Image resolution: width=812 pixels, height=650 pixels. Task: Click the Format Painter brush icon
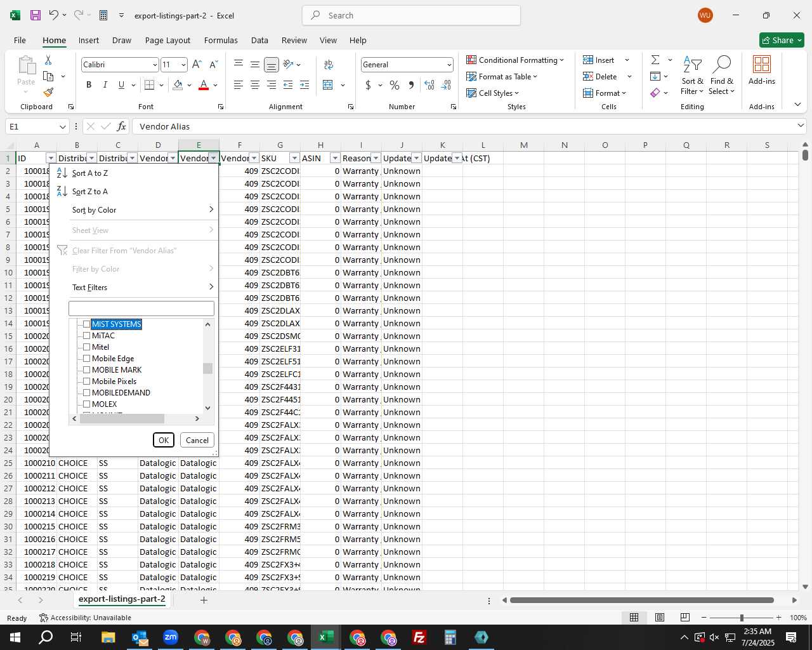pos(48,93)
